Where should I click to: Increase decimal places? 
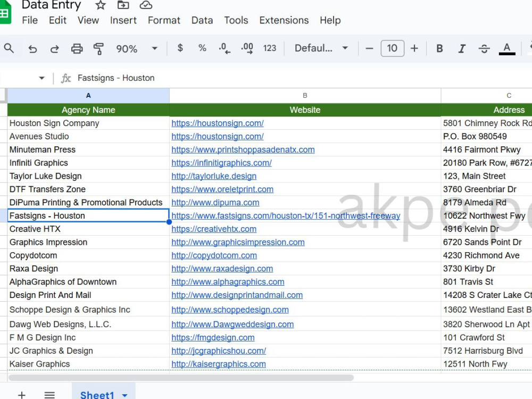247,48
